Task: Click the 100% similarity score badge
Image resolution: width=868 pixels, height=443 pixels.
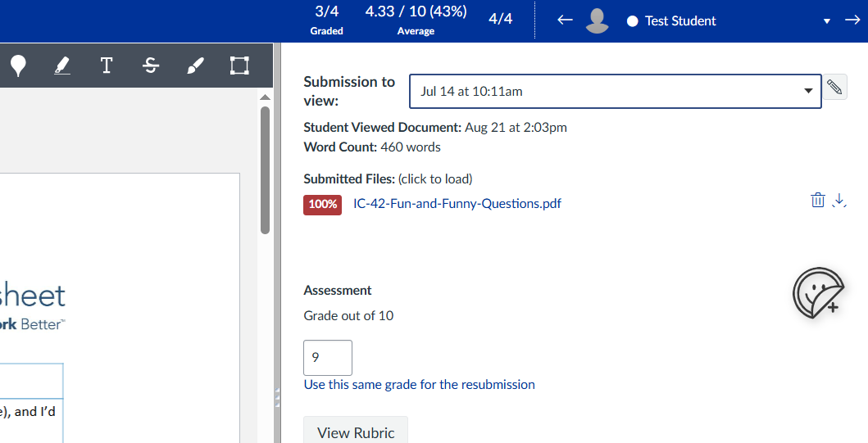Action: pos(322,205)
